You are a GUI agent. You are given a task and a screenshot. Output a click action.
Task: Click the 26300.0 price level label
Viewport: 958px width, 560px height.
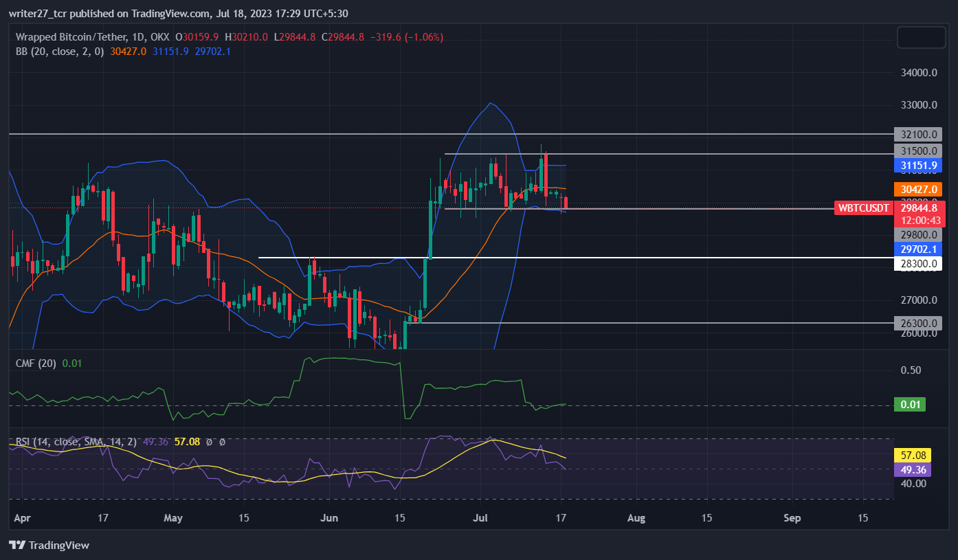click(917, 323)
